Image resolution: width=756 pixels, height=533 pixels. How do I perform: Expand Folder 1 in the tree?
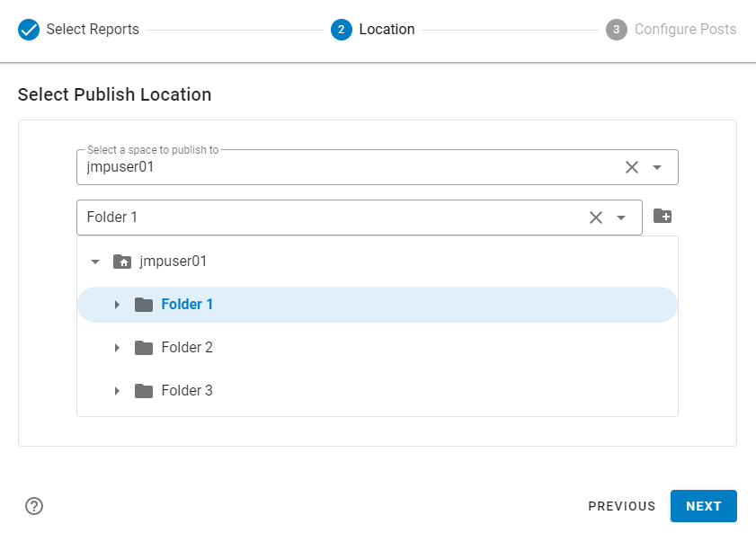117,305
